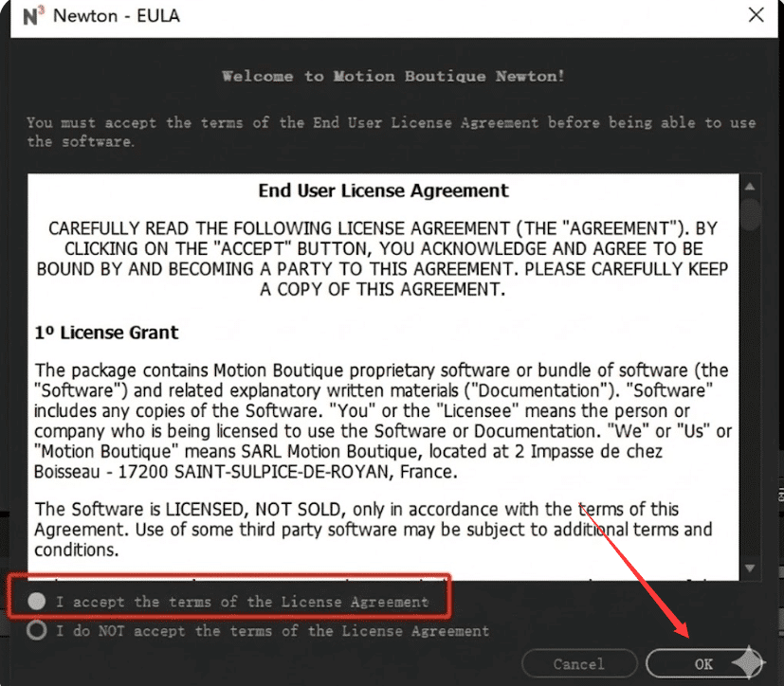784x686 pixels.
Task: Click the empty scrollbar track below the thumb
Action: pyautogui.click(x=751, y=398)
